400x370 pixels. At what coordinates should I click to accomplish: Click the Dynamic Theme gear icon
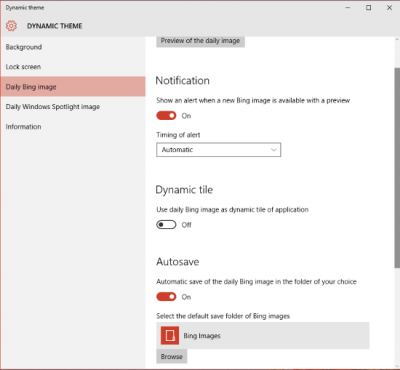click(x=11, y=26)
